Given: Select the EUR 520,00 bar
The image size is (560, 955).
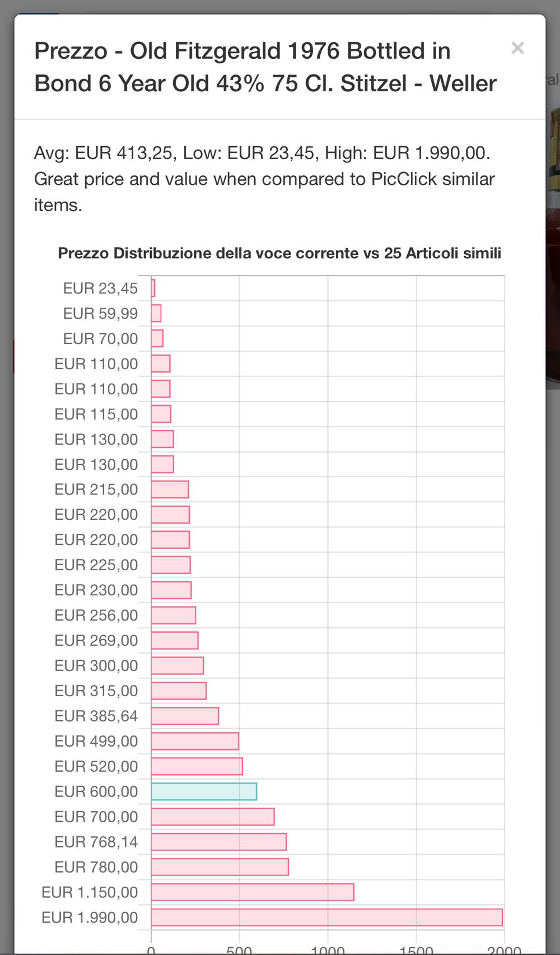Looking at the screenshot, I should (x=197, y=766).
